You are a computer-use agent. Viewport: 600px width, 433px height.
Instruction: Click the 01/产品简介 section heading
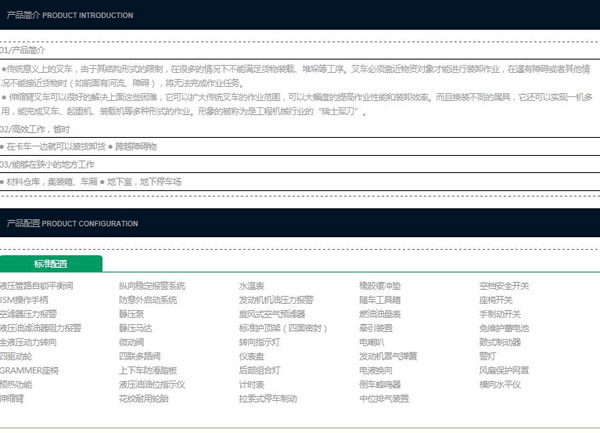point(21,49)
